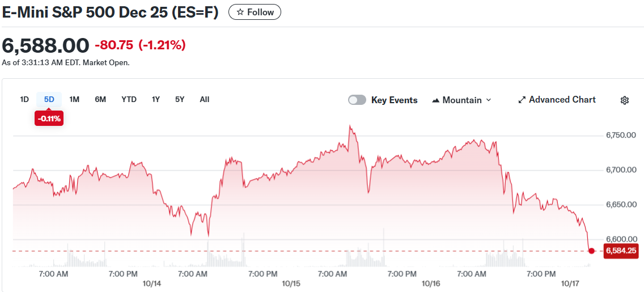Screen dimensions: 644x292
Task: Click the 6,584.25 current price label
Action: click(x=621, y=251)
